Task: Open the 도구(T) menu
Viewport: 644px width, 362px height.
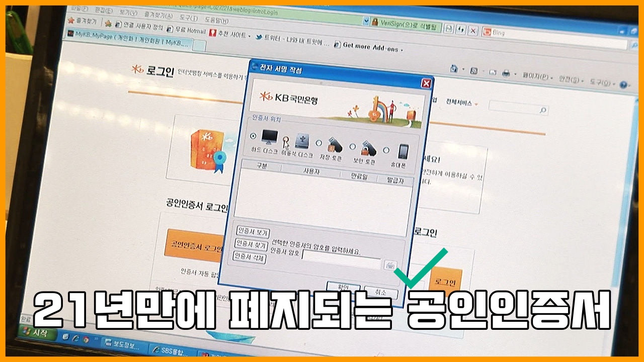Action: tap(190, 18)
